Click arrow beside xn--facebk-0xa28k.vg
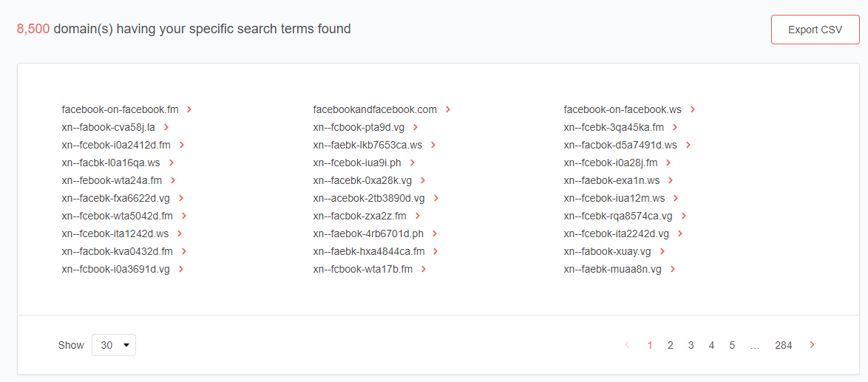Image resolution: width=868 pixels, height=382 pixels. [424, 180]
